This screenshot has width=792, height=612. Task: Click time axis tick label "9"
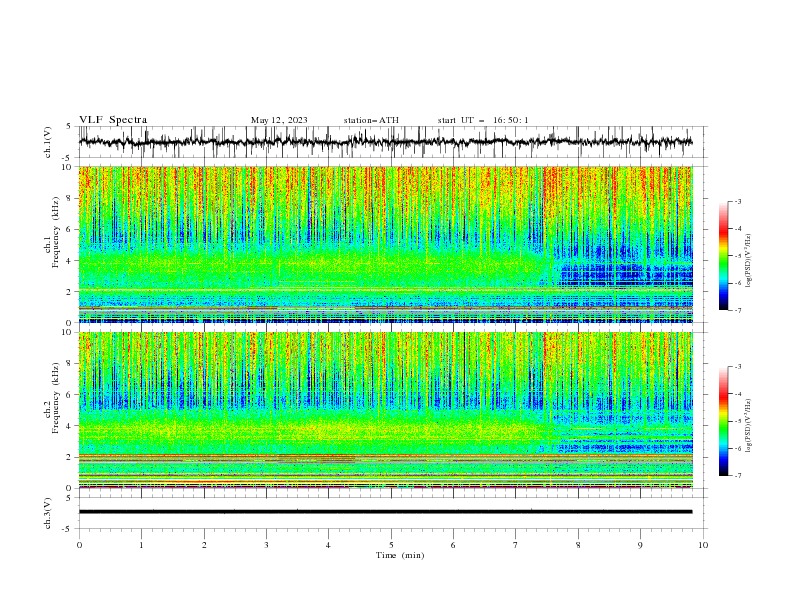pyautogui.click(x=640, y=545)
